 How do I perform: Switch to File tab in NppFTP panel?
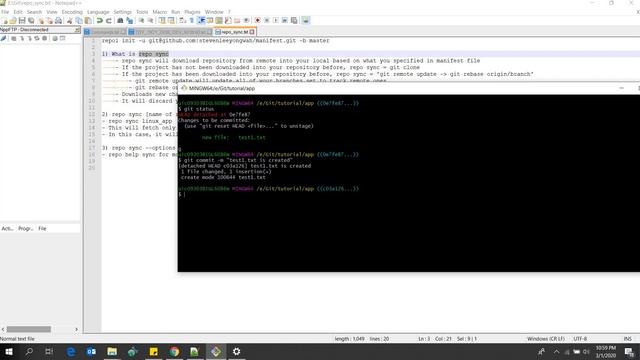pos(42,229)
